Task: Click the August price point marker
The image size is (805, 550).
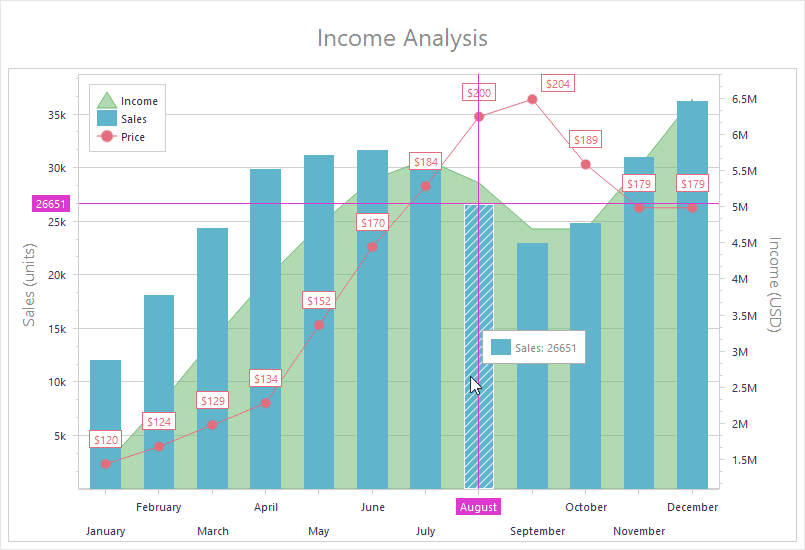Action: pos(479,117)
